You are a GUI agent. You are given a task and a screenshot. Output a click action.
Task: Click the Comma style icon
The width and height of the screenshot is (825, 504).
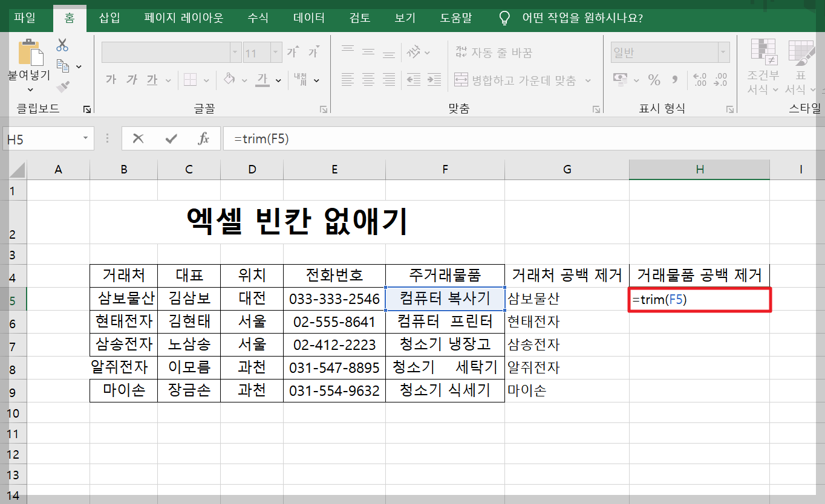tap(673, 80)
